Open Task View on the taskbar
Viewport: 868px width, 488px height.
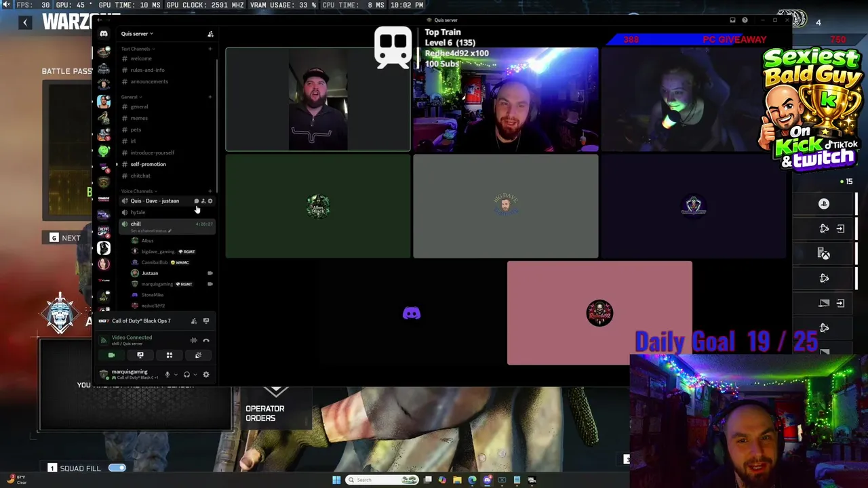[428, 480]
